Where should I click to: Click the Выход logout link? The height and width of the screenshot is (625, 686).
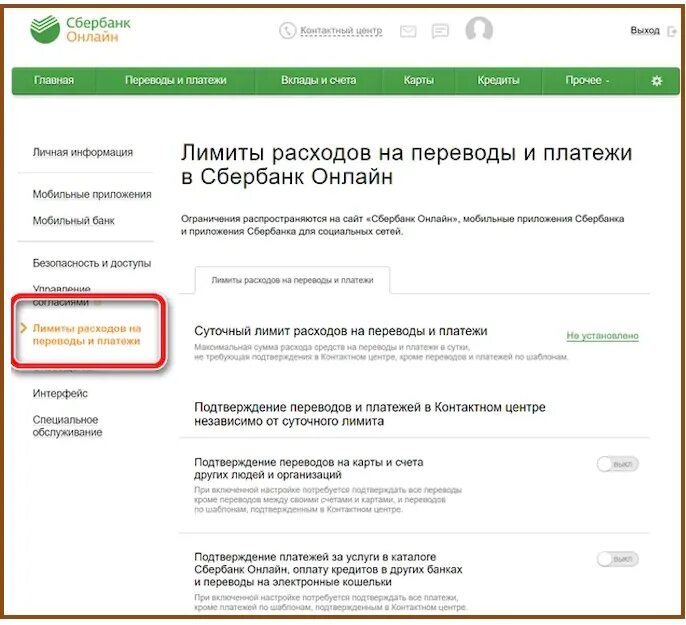pyautogui.click(x=644, y=31)
